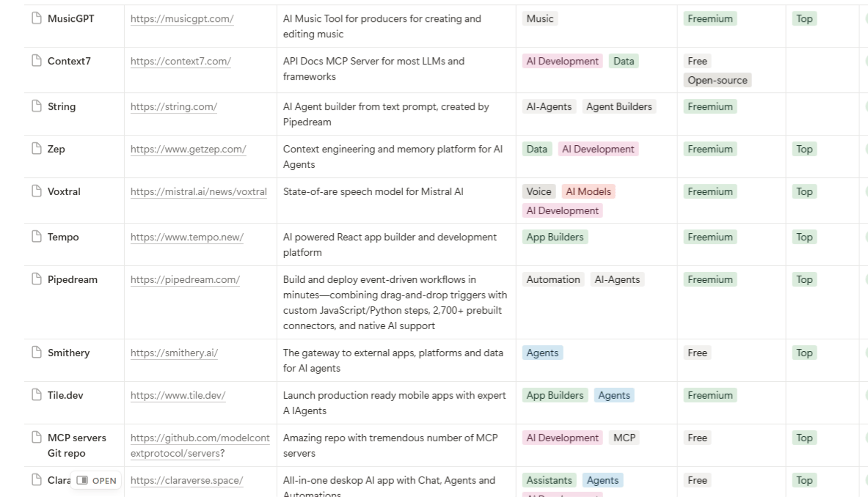Click the Automation tag in Pipedream row
Screen dimensions: 868x497
553,280
